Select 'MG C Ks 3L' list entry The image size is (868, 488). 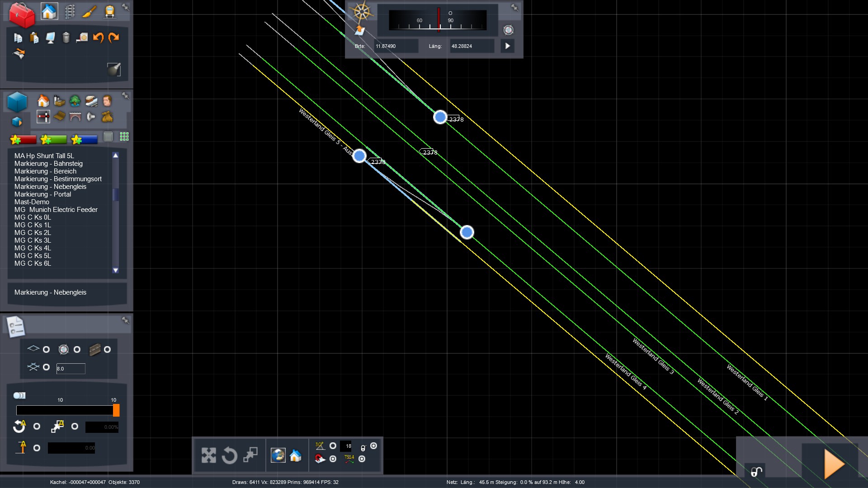point(33,240)
